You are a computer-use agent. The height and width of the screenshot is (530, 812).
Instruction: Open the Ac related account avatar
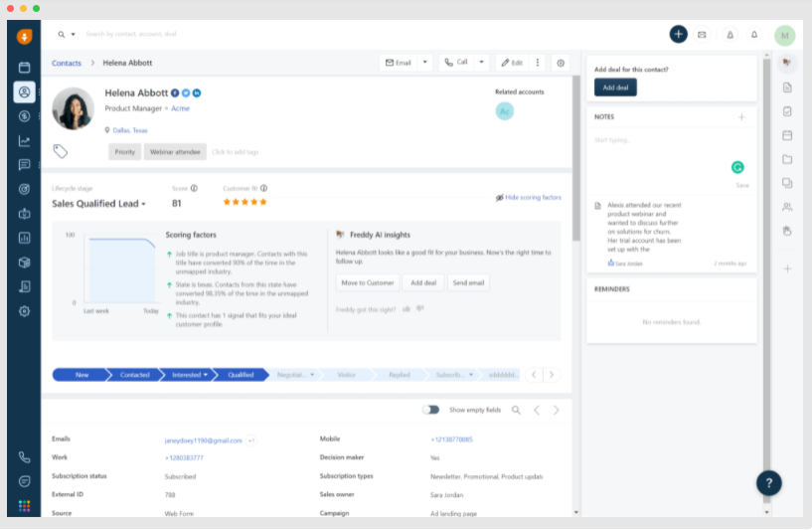[504, 111]
